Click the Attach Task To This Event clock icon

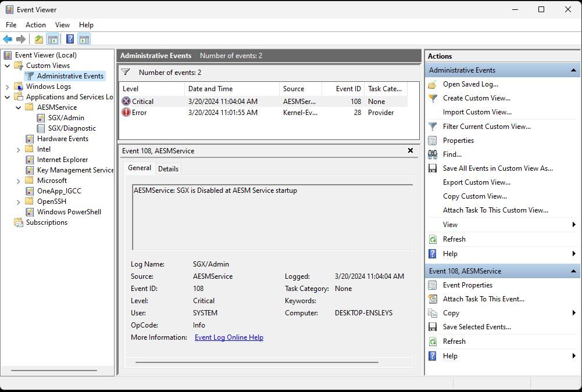point(433,299)
